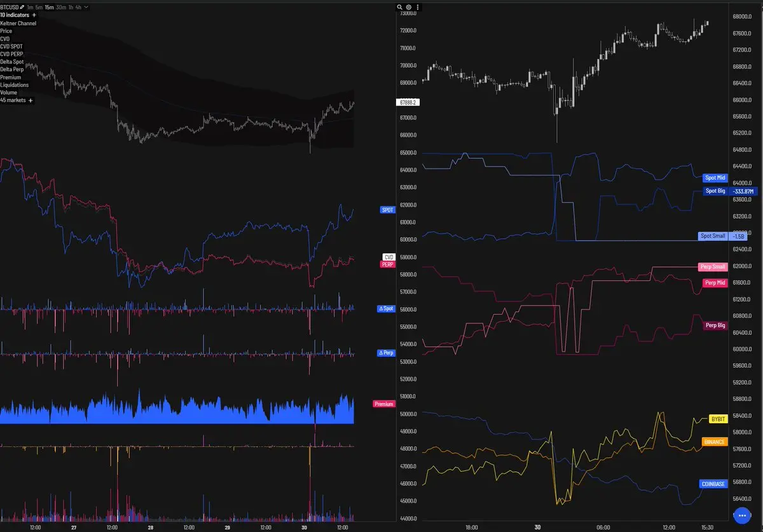The height and width of the screenshot is (532, 763).
Task: Click the 73000.0 price axis label
Action: (408, 13)
